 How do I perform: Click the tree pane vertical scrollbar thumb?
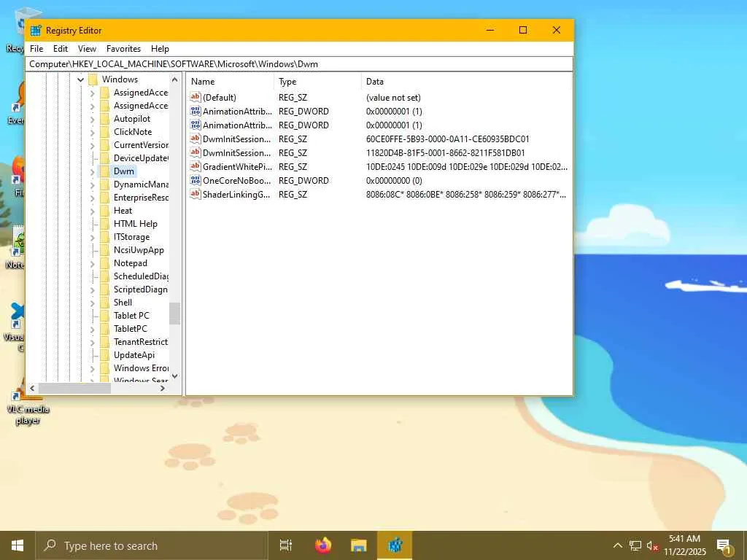coord(175,314)
